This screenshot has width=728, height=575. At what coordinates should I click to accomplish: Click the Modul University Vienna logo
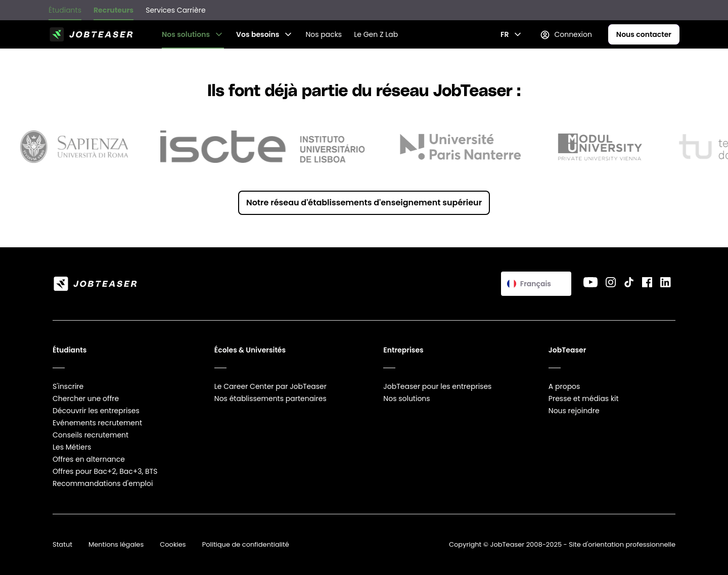(600, 147)
